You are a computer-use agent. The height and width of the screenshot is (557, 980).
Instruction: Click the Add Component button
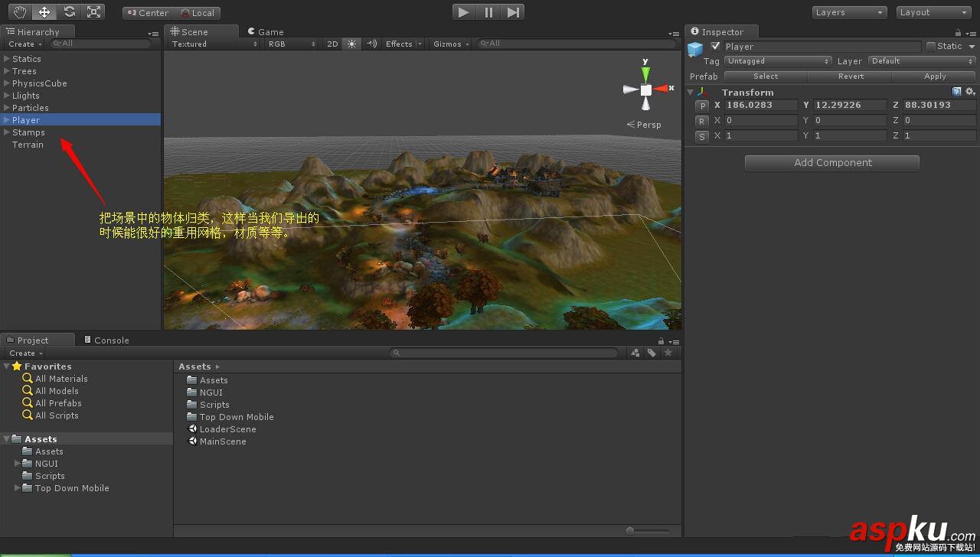[x=832, y=163]
